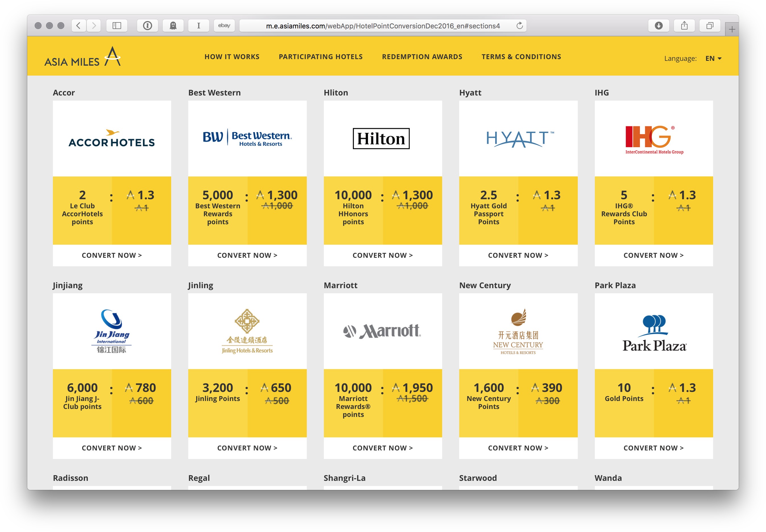Click Convert Now under New Century
Screen dimensions: 766x532
click(518, 448)
